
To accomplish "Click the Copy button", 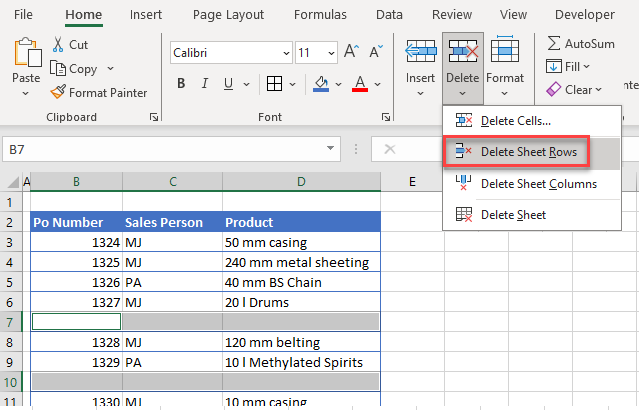I will pos(76,69).
